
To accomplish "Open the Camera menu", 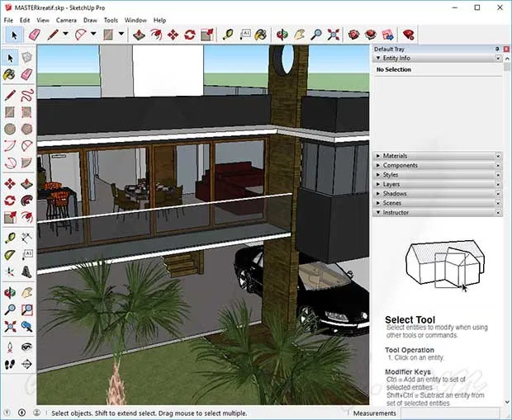I will [x=66, y=21].
